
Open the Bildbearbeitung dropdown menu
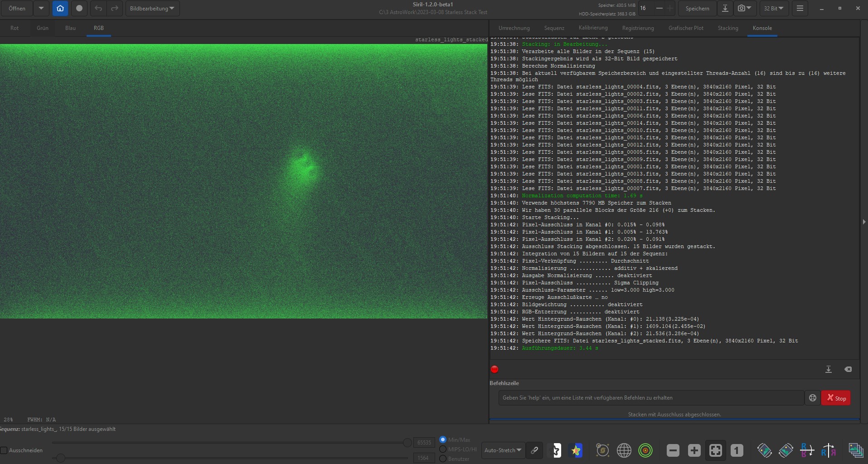(152, 8)
